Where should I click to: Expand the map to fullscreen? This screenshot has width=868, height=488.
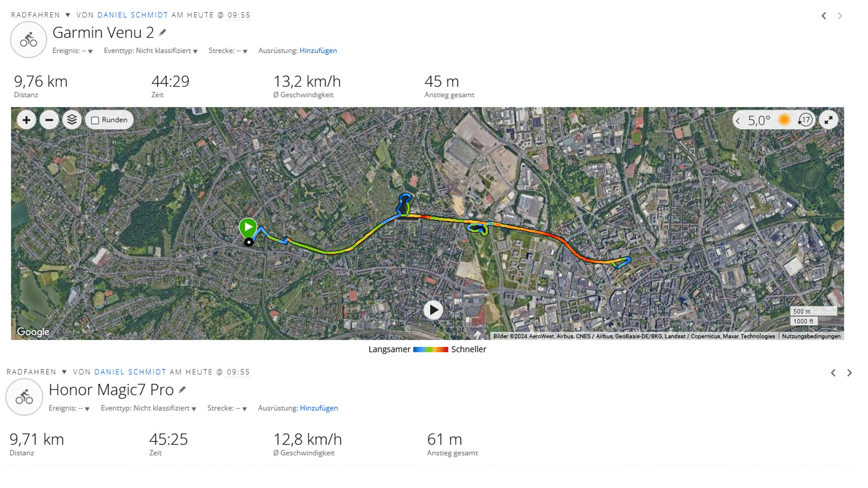[x=828, y=120]
